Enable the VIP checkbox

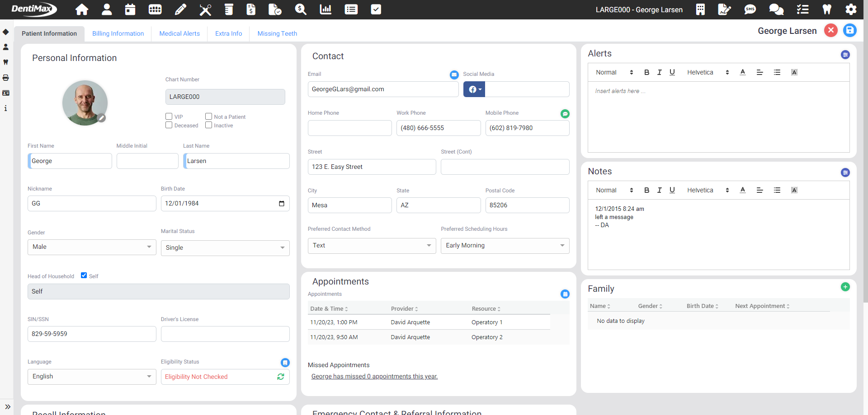pos(169,116)
